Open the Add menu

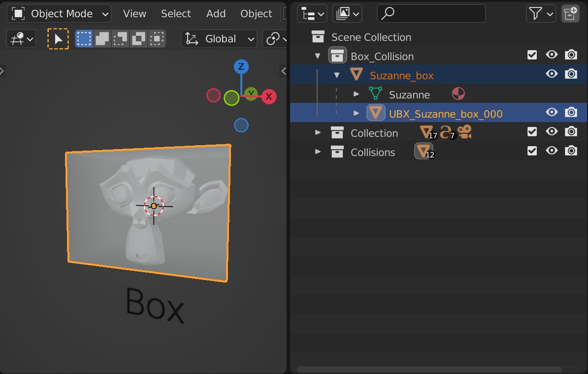click(x=216, y=13)
